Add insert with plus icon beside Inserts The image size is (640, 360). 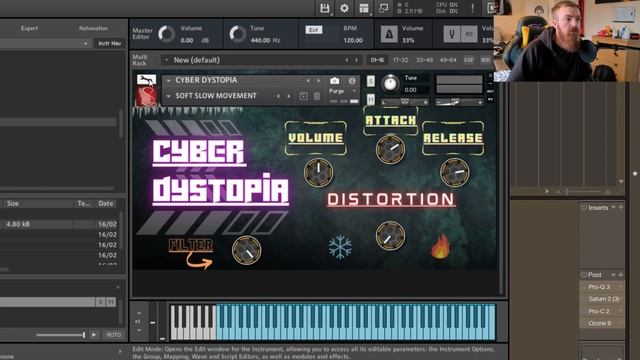coord(621,208)
